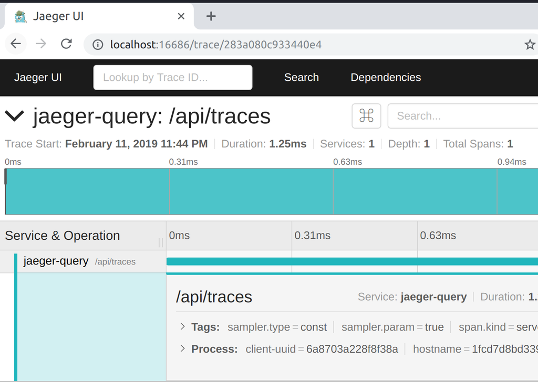Click the 0.31ms minimap tick label

pos(183,162)
